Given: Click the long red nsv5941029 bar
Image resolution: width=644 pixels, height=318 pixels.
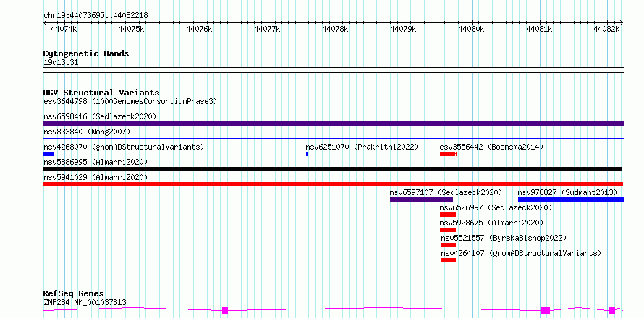Looking at the screenshot, I should pyautogui.click(x=333, y=184).
